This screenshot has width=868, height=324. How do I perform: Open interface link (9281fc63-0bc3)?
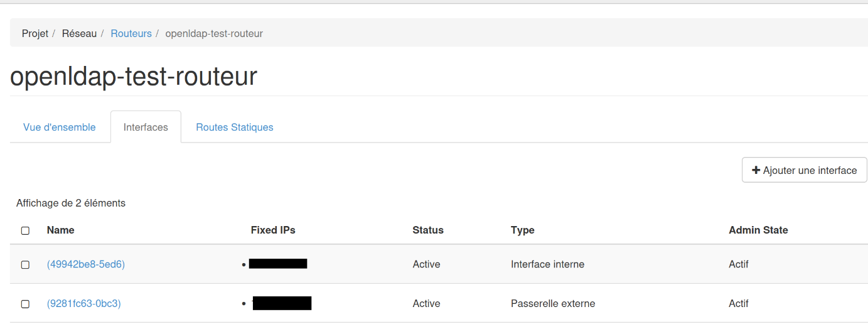pyautogui.click(x=84, y=303)
